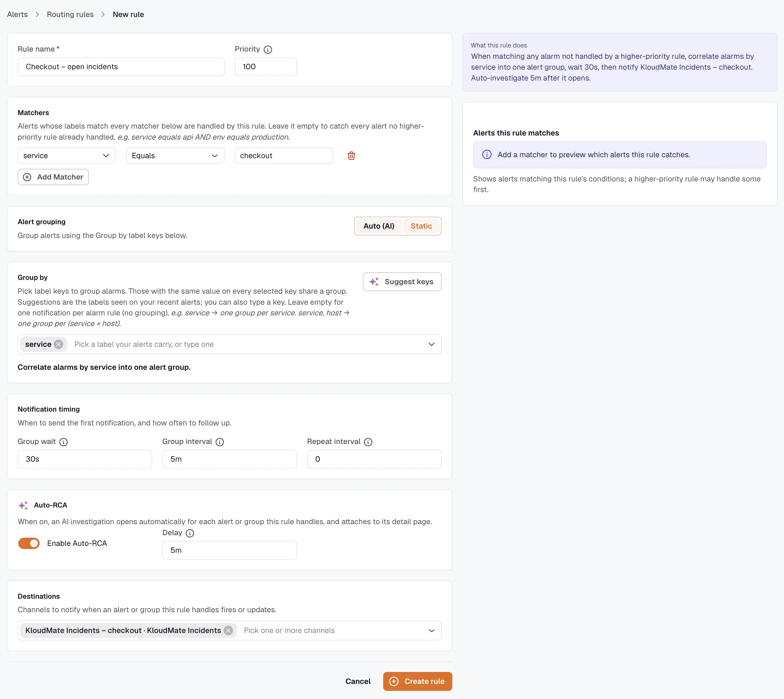
Task: Open the Equals operator dropdown
Action: (x=175, y=156)
